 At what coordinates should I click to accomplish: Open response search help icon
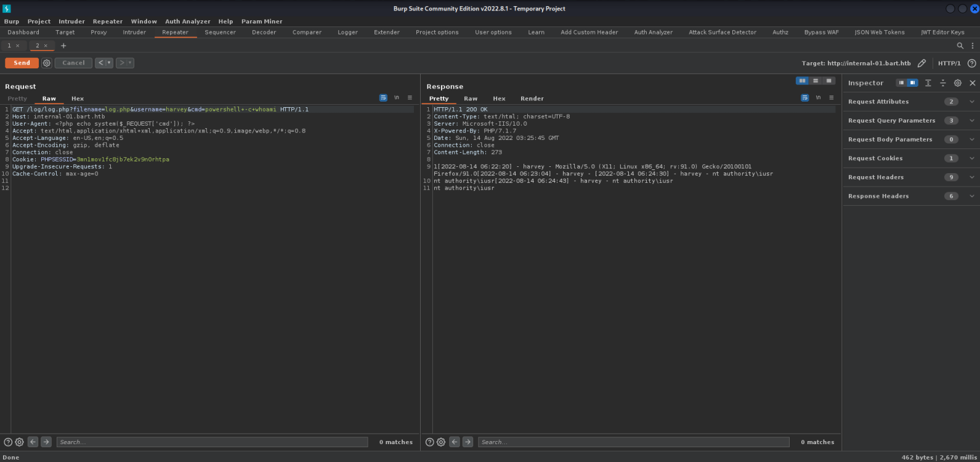(429, 442)
